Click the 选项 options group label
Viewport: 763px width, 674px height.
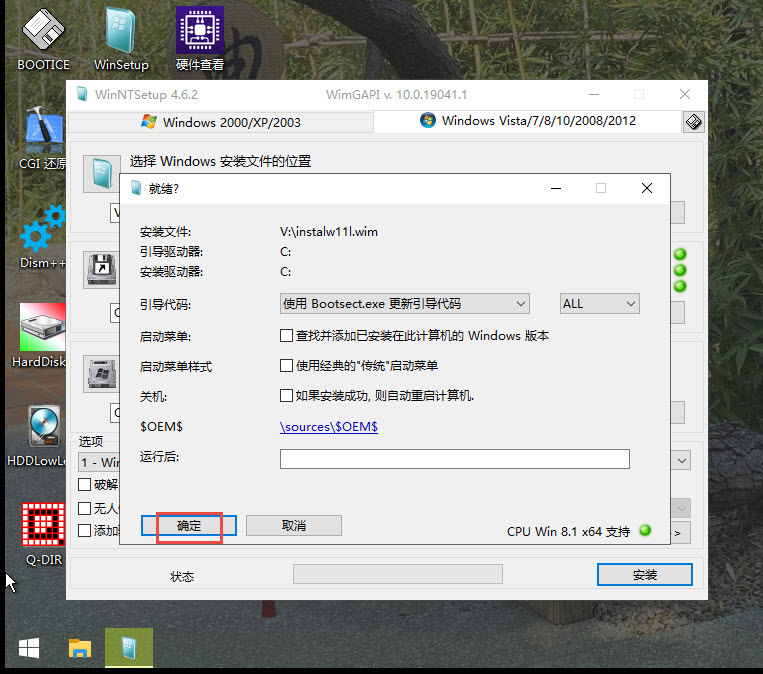tap(91, 441)
